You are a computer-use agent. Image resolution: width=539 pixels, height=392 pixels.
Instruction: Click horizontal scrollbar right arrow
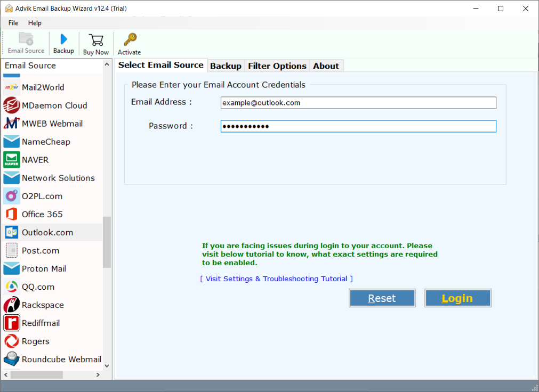coord(98,374)
